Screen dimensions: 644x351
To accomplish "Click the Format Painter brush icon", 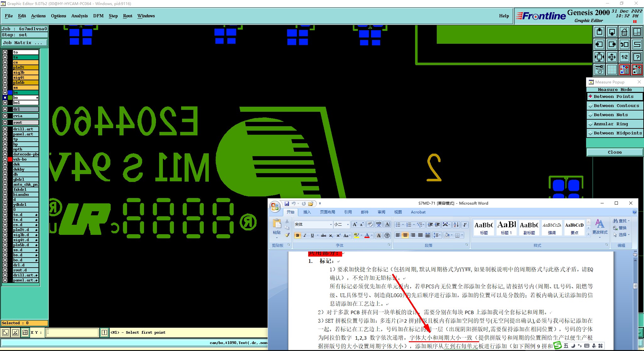I will tap(287, 235).
